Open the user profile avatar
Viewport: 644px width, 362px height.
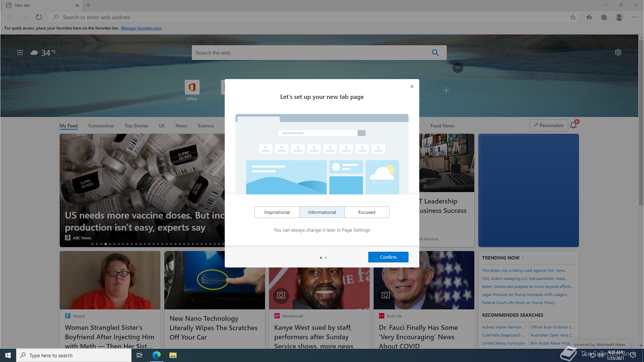click(619, 17)
